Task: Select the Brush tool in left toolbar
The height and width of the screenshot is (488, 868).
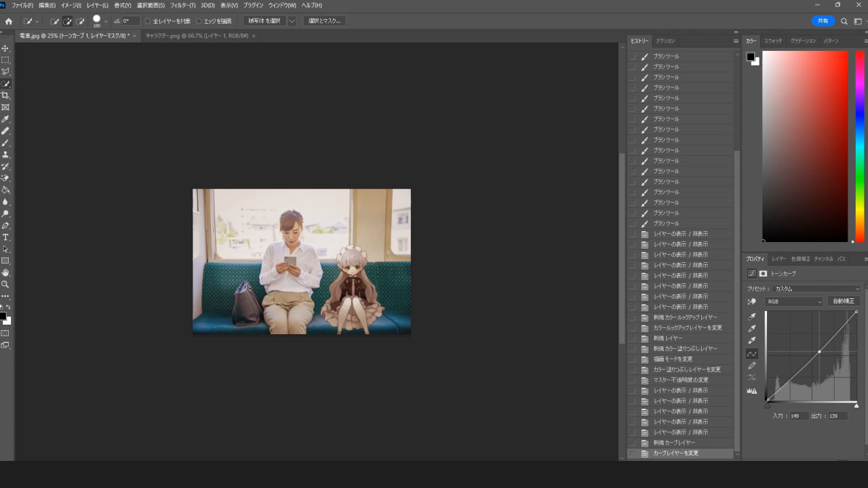Action: (x=5, y=143)
